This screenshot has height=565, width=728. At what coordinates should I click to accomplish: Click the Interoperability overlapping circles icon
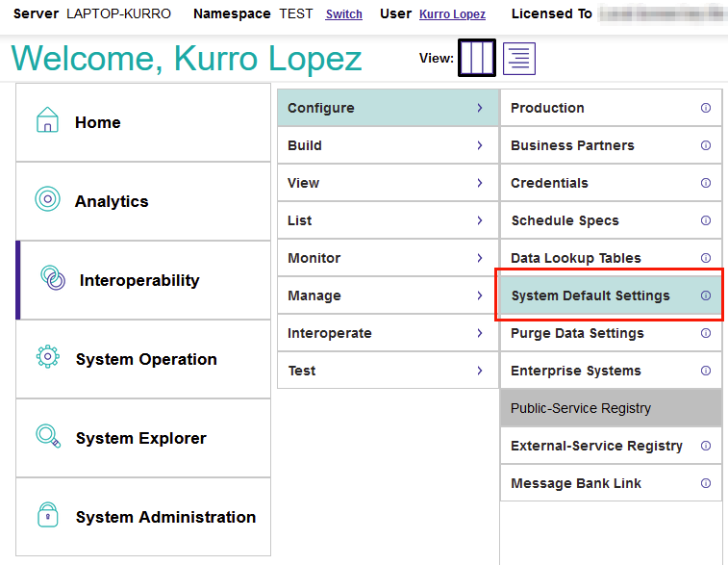53,279
